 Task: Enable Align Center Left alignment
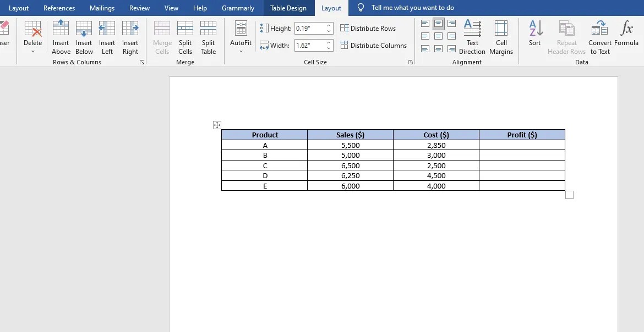(424, 36)
